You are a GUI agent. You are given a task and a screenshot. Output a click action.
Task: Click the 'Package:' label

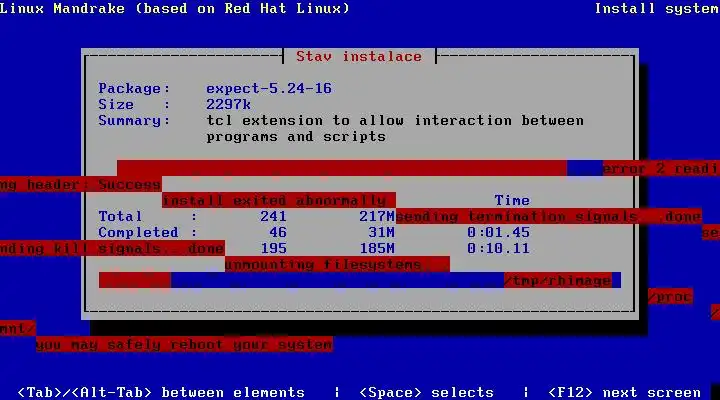[x=134, y=88]
